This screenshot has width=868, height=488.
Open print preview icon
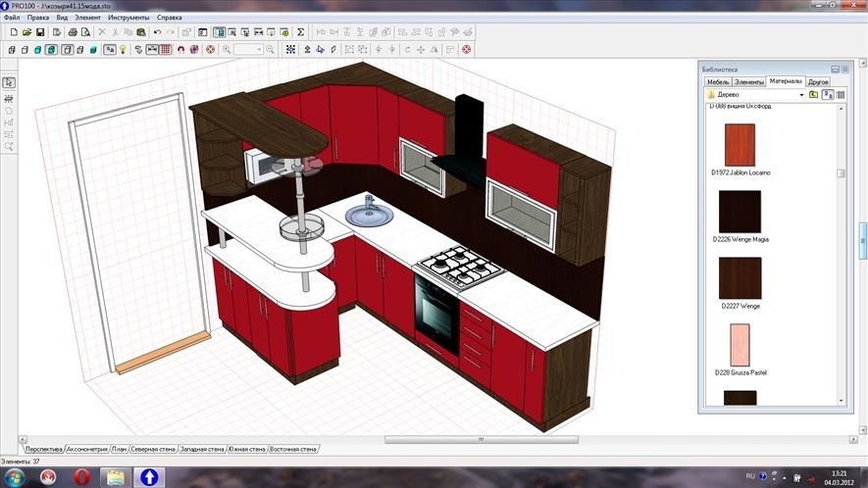click(x=85, y=32)
